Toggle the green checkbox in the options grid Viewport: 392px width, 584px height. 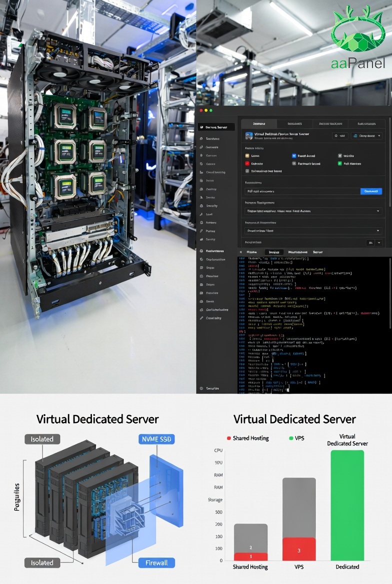point(340,163)
